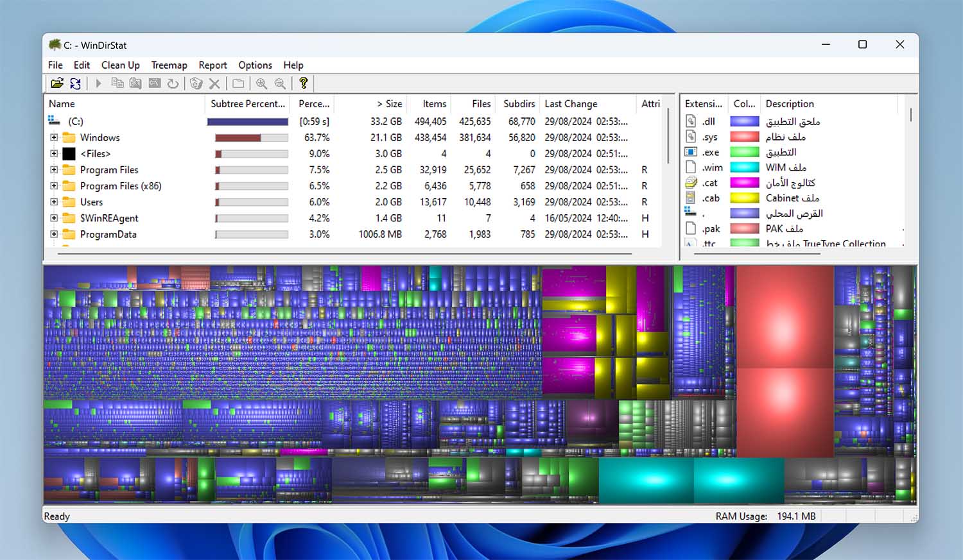Expand the Program Files (x86) node
Screen dimensions: 963x560
tap(54, 186)
